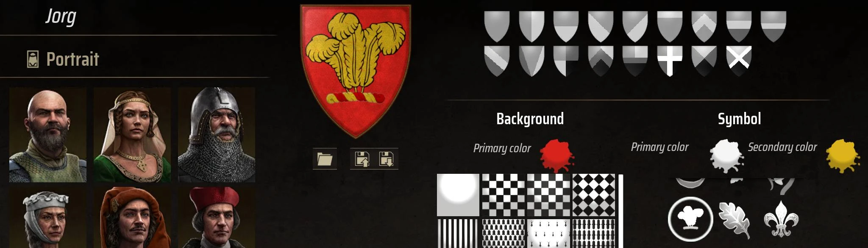
Task: Select the helmeted knight with chainmail portrait
Action: click(x=217, y=135)
